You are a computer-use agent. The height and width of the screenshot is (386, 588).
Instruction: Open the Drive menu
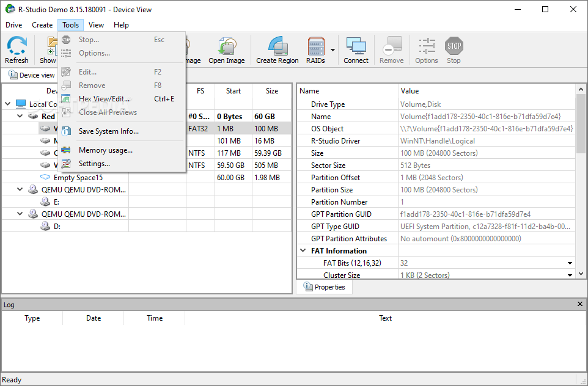click(14, 24)
